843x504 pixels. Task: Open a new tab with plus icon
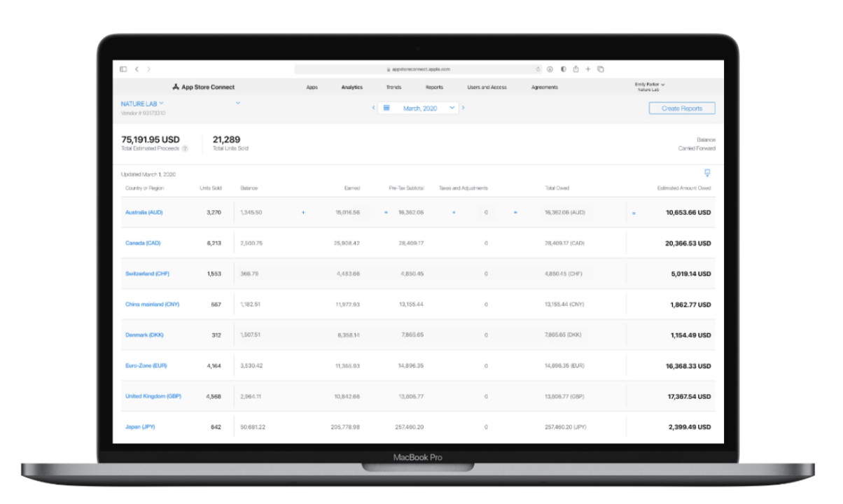click(x=588, y=69)
